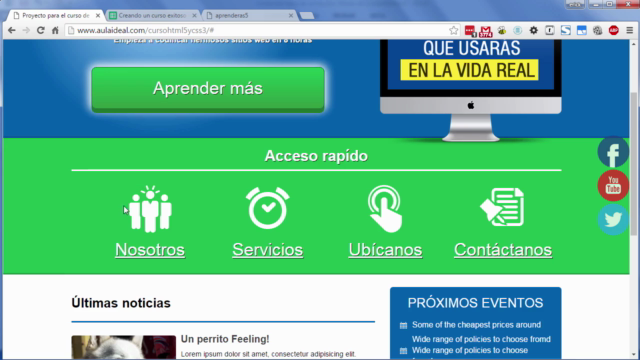Click the blue S extension icon
This screenshot has height=360, width=640.
(566, 30)
